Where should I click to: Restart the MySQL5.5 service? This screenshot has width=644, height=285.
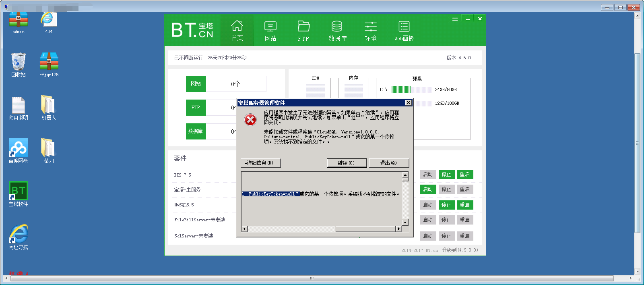(465, 205)
